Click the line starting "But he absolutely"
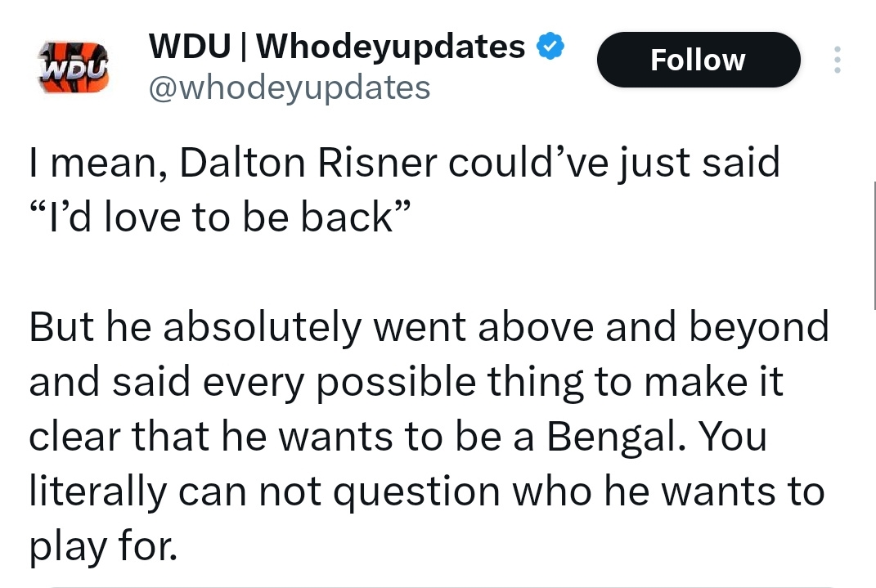The image size is (876, 588). tap(429, 327)
